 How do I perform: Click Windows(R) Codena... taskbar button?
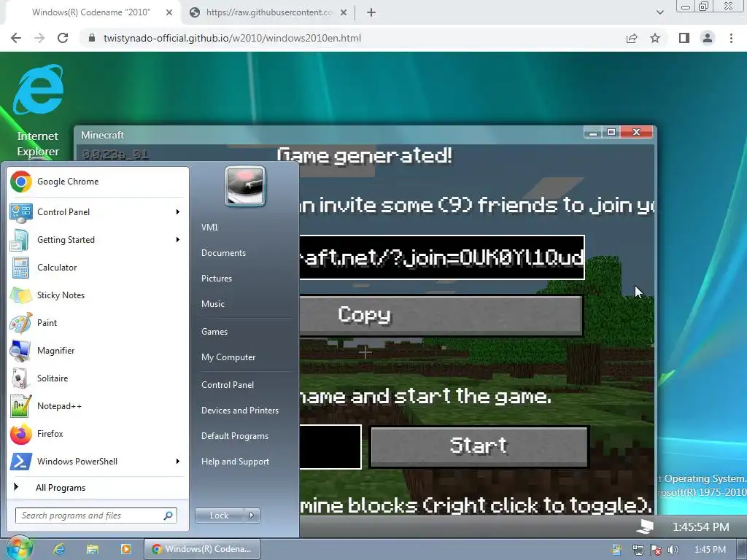tap(201, 549)
